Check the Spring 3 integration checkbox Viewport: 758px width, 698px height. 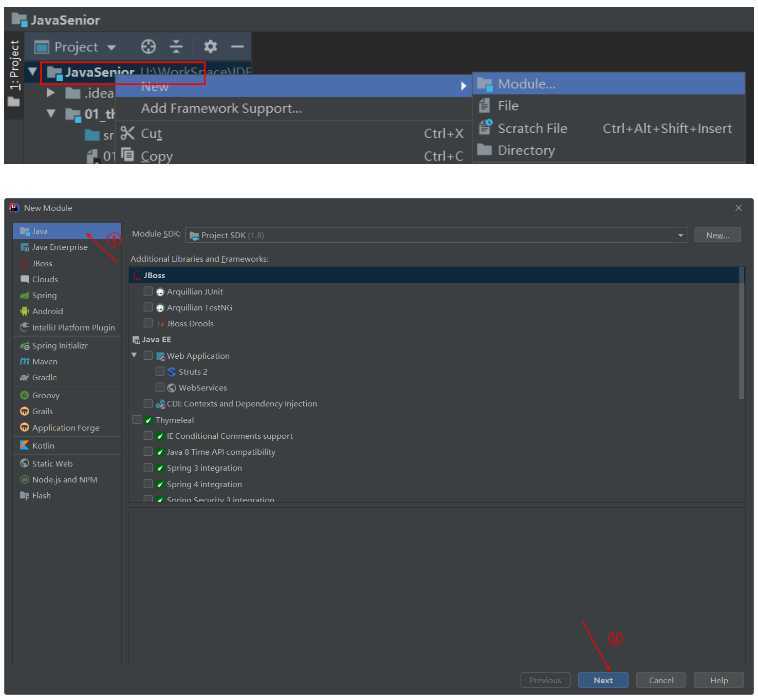(x=148, y=468)
